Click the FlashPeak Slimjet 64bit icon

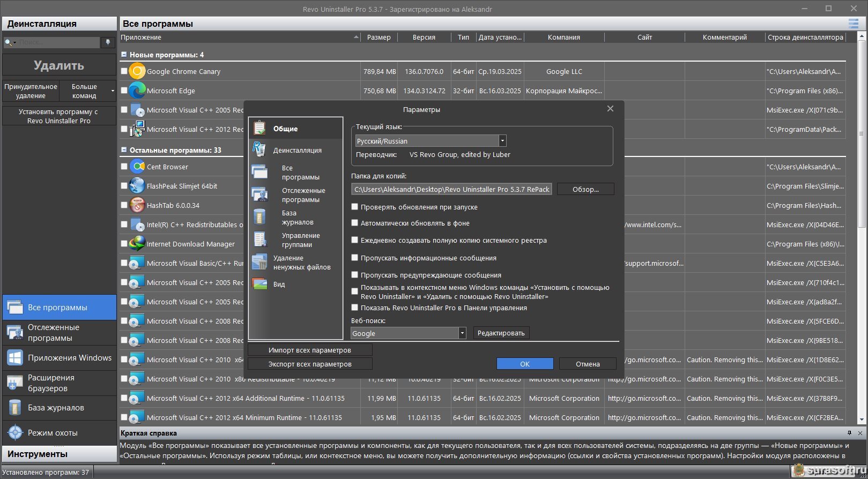137,186
